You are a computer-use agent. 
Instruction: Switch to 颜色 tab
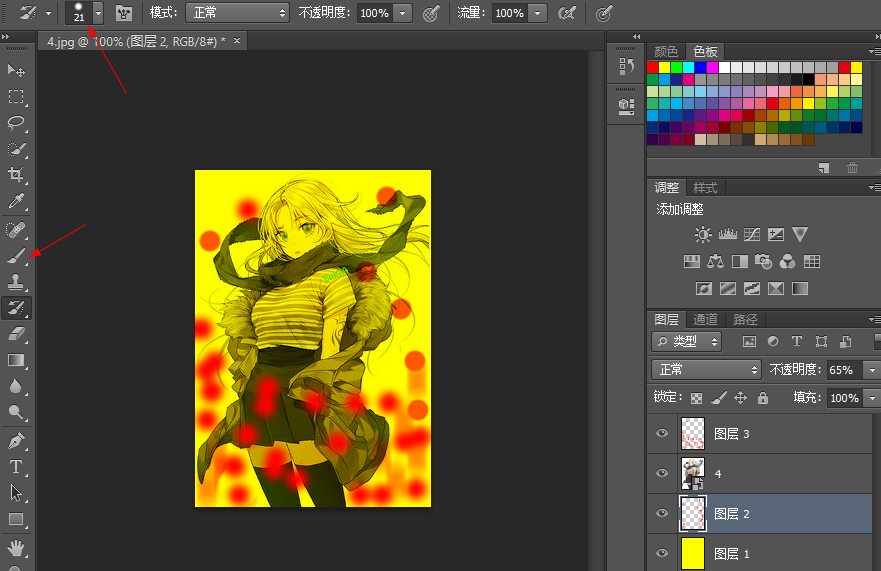click(x=666, y=51)
